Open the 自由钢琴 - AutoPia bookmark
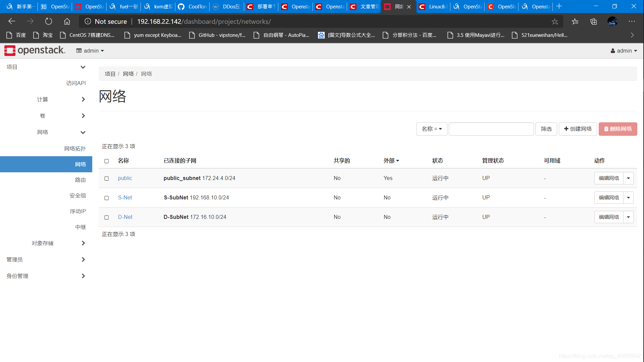Image resolution: width=644 pixels, height=362 pixels. click(281, 35)
